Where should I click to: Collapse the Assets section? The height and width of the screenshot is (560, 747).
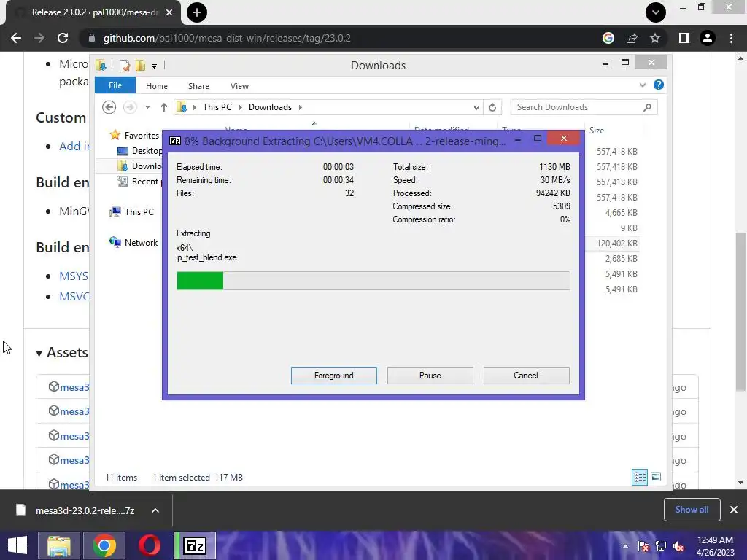click(x=61, y=352)
